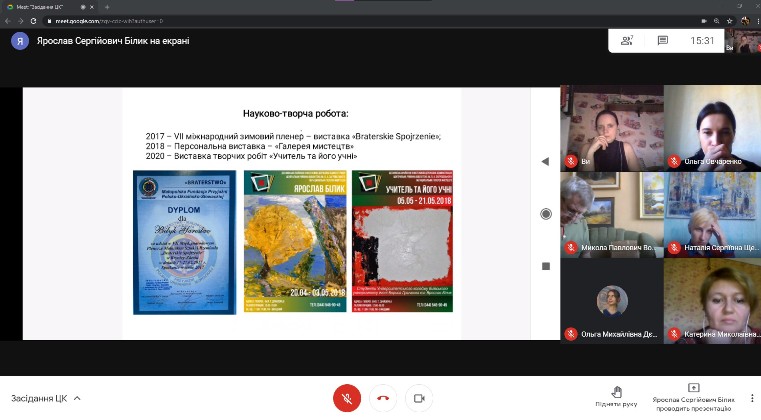Click muted mic icon on Микола Павлович tile
761x420 pixels.
tap(572, 246)
